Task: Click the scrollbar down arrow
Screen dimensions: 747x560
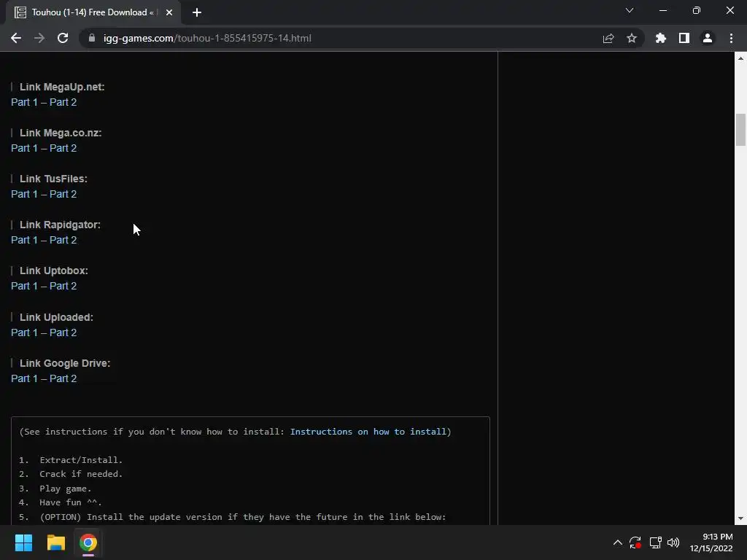Action: click(740, 518)
